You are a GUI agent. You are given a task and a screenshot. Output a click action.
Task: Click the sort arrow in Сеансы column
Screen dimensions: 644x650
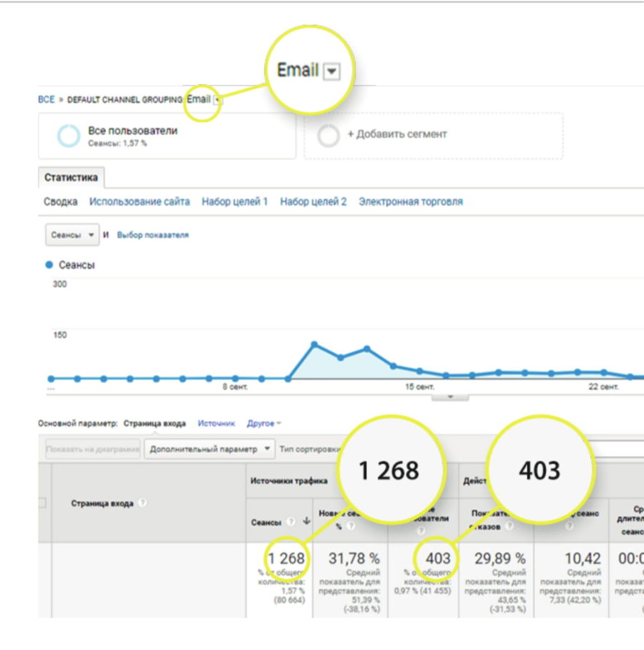click(306, 521)
